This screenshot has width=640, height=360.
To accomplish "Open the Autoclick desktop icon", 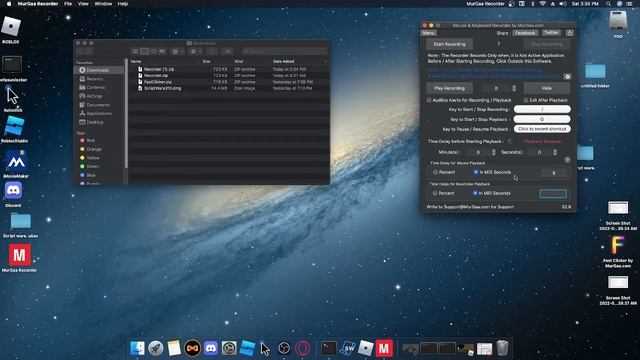I will pyautogui.click(x=13, y=97).
